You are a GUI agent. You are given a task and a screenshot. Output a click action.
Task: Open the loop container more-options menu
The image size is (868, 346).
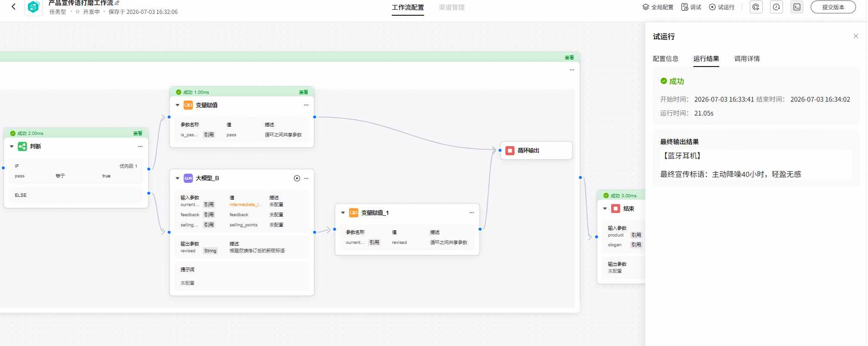[572, 70]
